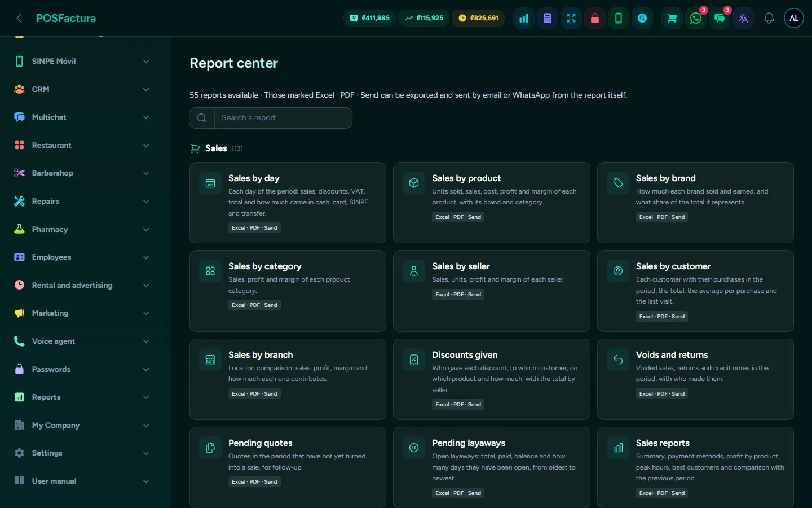This screenshot has width=812, height=508.
Task: Expand Rental and advertising chevron
Action: [x=146, y=285]
